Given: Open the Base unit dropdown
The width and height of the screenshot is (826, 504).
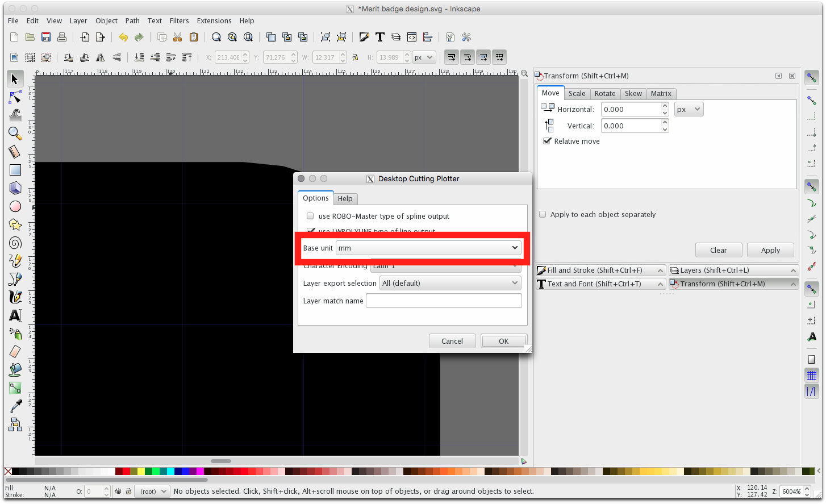Looking at the screenshot, I should [x=428, y=248].
